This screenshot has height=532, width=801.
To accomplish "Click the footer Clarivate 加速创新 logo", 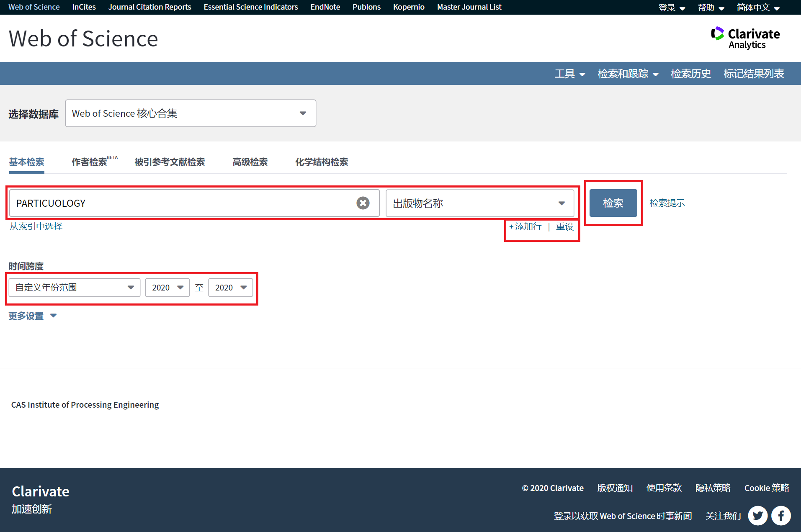I will pyautogui.click(x=40, y=499).
